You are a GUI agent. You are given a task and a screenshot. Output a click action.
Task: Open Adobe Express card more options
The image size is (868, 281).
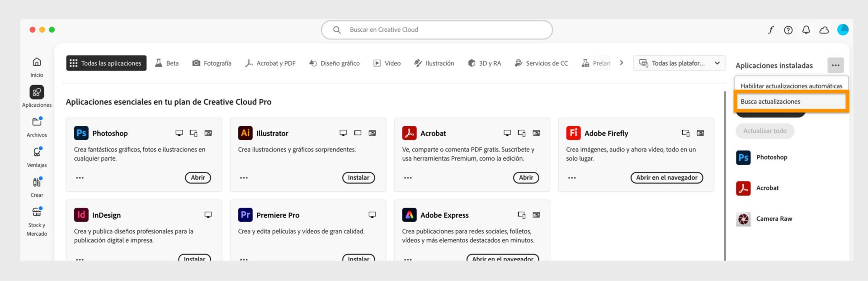408,259
